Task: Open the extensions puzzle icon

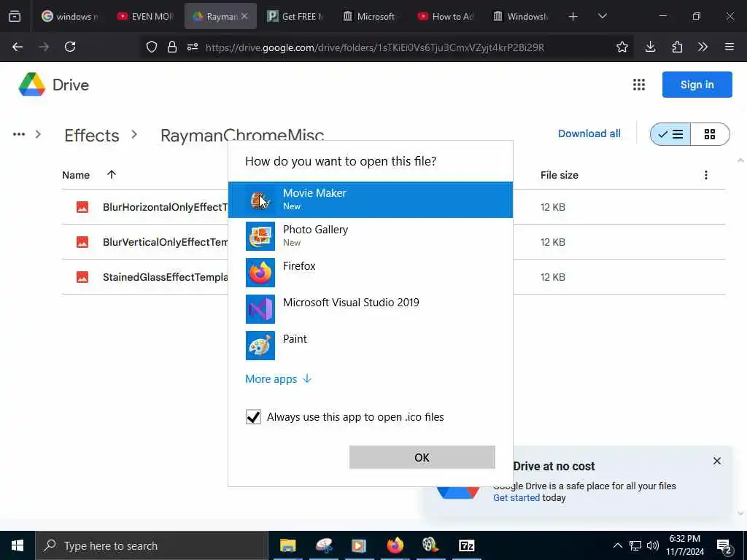Action: [x=677, y=47]
